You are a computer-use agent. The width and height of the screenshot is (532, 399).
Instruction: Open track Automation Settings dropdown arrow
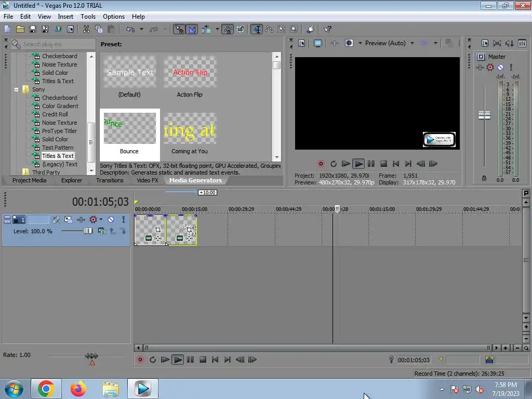(x=101, y=219)
